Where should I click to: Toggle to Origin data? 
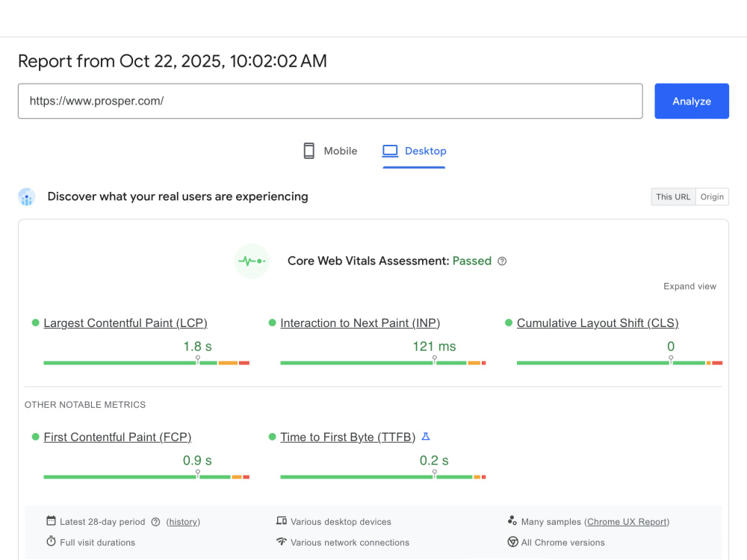pyautogui.click(x=712, y=196)
